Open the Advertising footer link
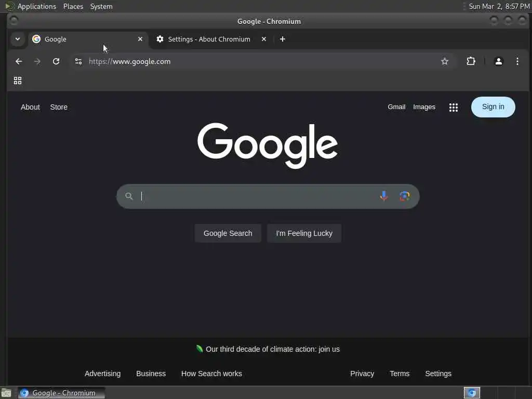This screenshot has width=532, height=399. (102, 374)
